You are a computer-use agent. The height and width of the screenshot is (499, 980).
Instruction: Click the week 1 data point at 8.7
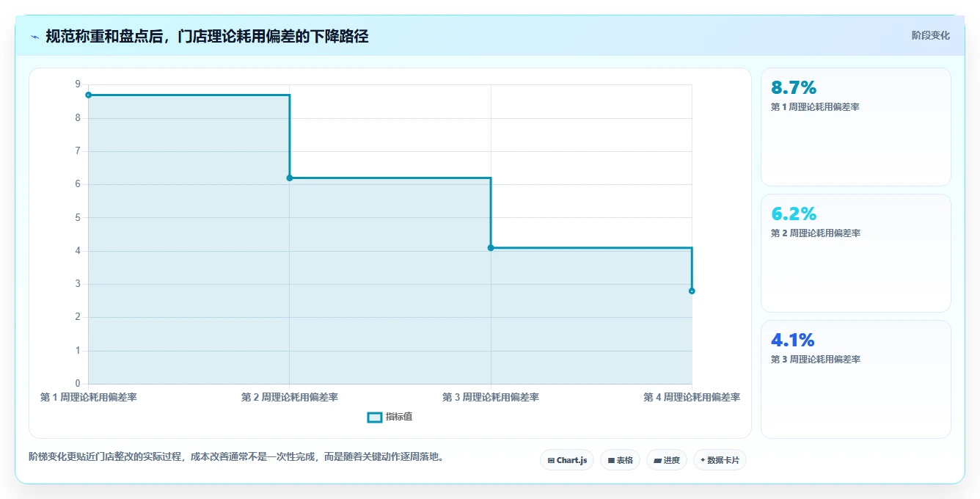[88, 95]
